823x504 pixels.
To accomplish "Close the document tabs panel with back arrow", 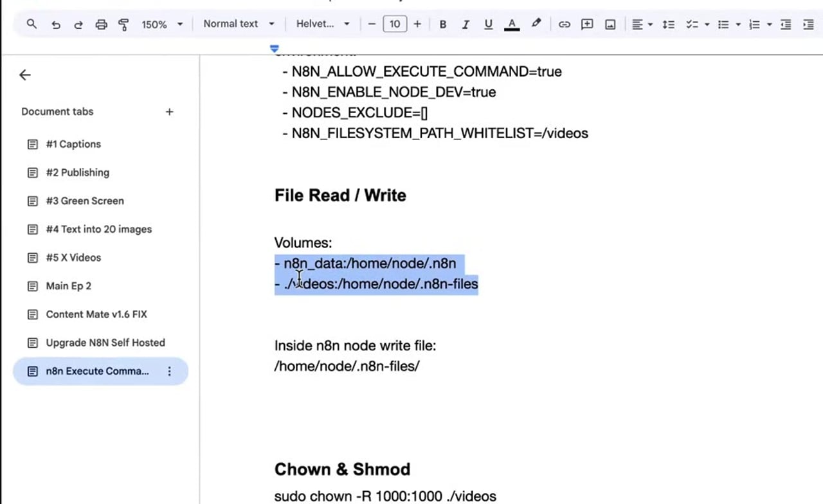I will coord(25,75).
